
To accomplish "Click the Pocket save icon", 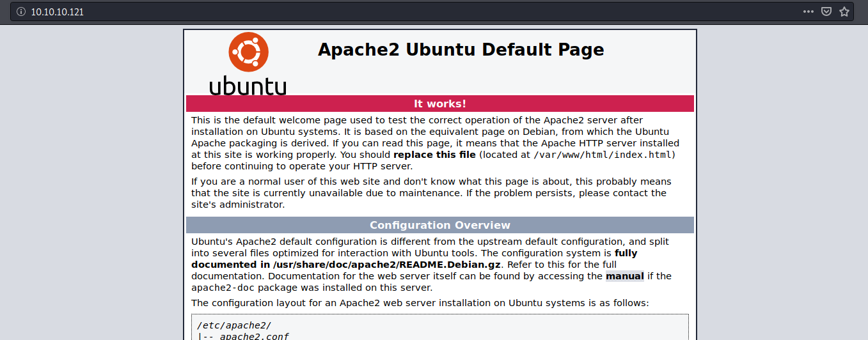I will click(826, 12).
